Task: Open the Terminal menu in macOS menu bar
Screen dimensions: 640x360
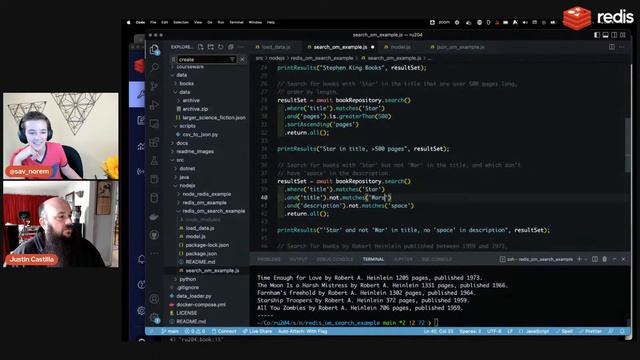Action: click(236, 22)
